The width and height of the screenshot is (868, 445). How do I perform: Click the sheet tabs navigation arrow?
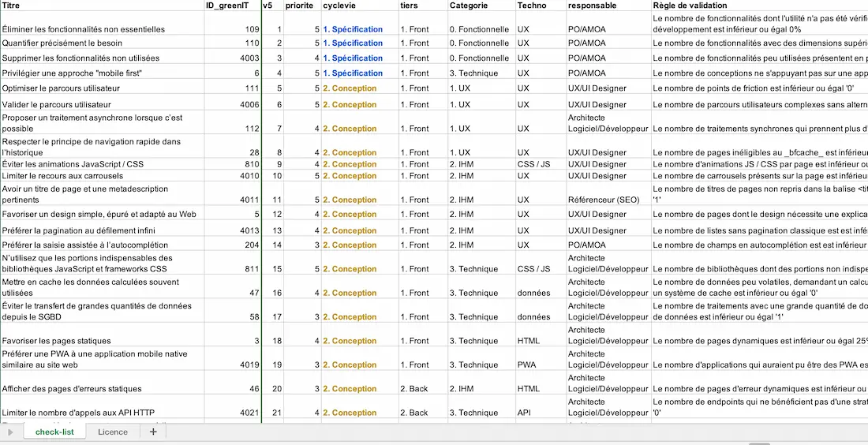[x=10, y=432]
